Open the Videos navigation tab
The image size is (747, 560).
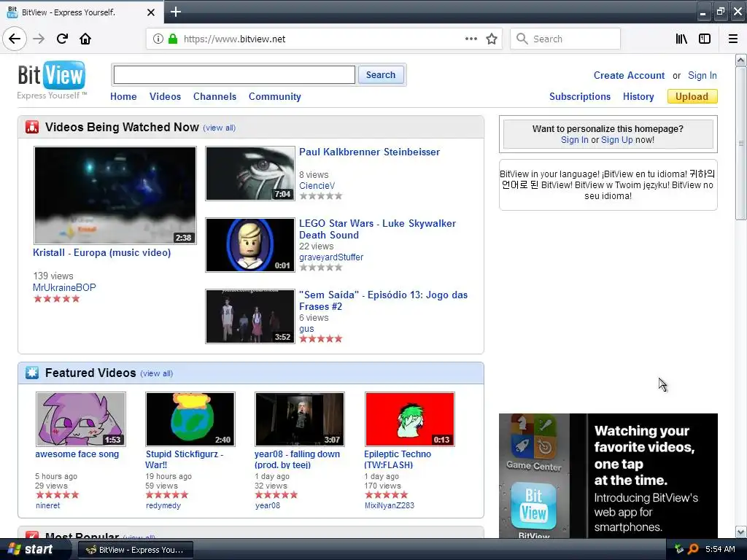click(x=165, y=96)
